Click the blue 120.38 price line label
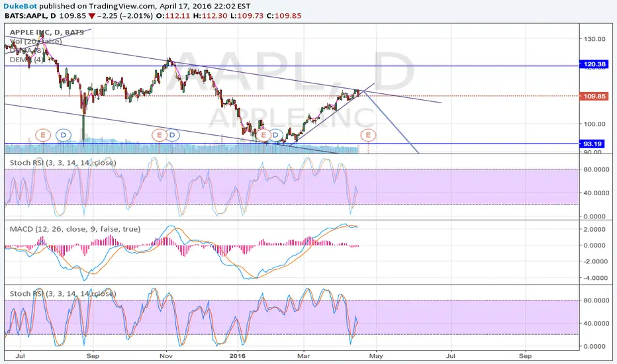Viewport: 617px width, 364px height. coord(594,64)
